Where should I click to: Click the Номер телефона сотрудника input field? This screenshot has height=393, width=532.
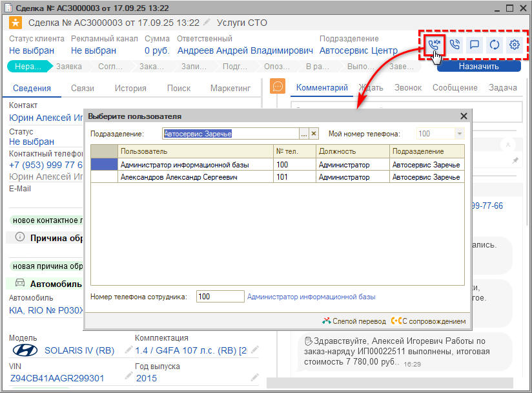point(220,297)
